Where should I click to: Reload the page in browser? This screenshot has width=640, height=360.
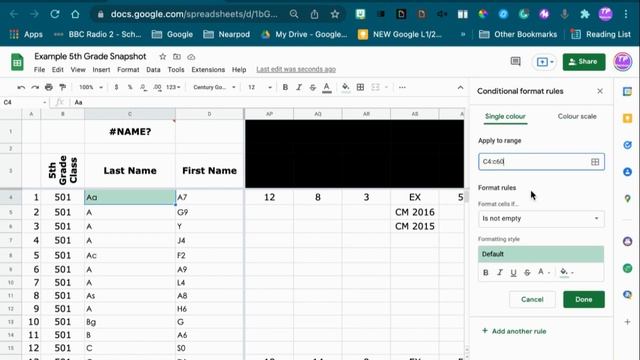point(55,14)
